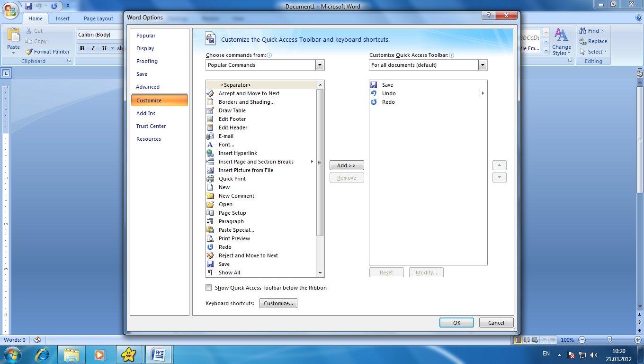The width and height of the screenshot is (644, 364).
Task: Expand Insert Page and Section Breaks submenu arrow
Action: tap(312, 162)
